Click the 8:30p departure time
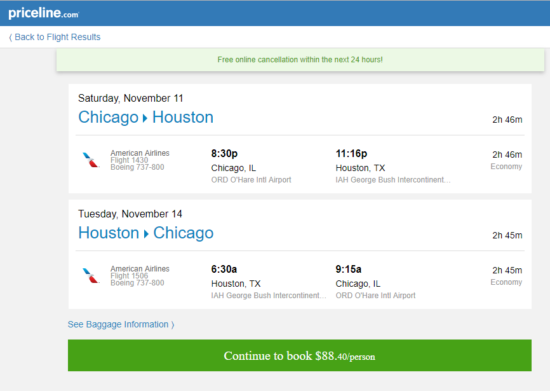 pyautogui.click(x=224, y=154)
